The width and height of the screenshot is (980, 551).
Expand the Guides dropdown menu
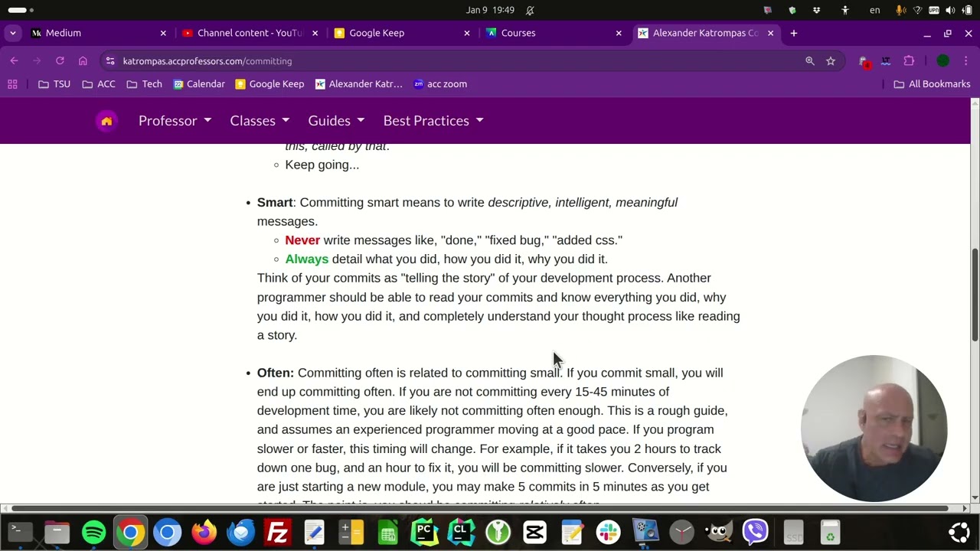click(336, 121)
